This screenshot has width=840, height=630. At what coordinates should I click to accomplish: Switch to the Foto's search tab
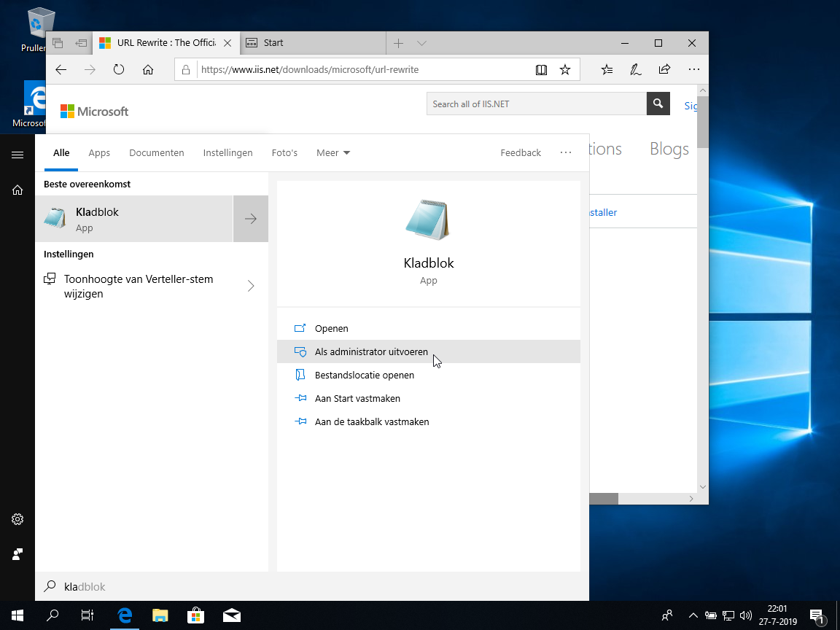(284, 152)
